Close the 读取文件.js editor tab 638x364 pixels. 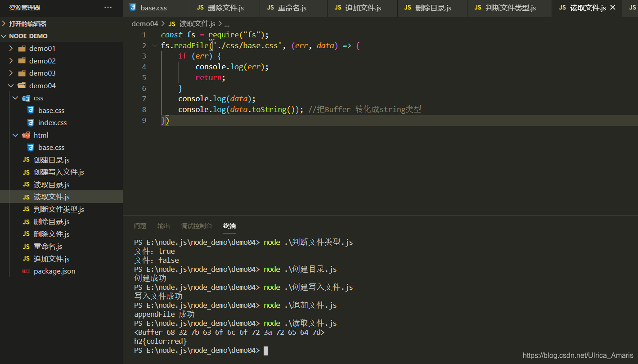612,8
